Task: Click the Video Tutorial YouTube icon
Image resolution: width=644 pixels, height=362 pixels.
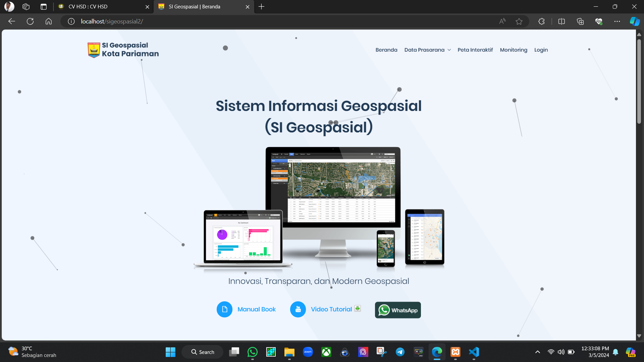Action: point(298,309)
